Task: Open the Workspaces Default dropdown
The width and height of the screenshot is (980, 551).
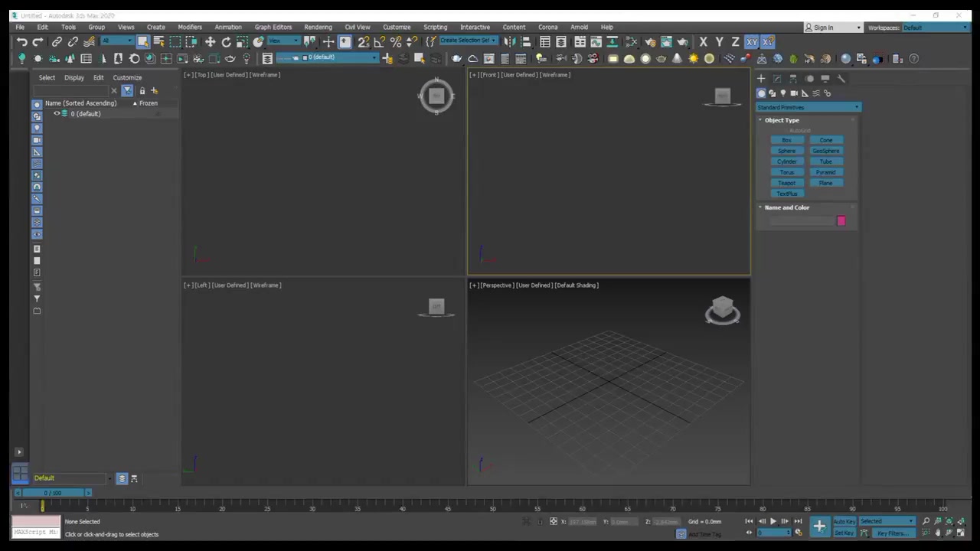Action: [934, 28]
